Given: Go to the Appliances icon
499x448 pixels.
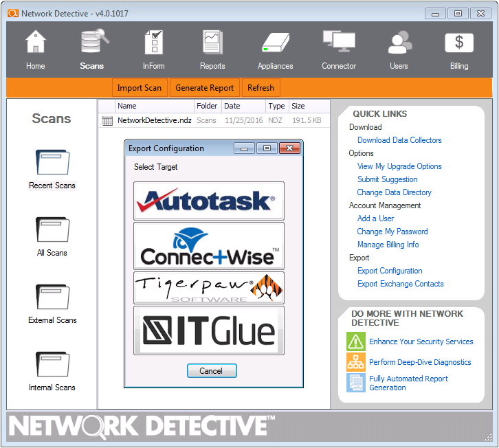Looking at the screenshot, I should coord(276,42).
